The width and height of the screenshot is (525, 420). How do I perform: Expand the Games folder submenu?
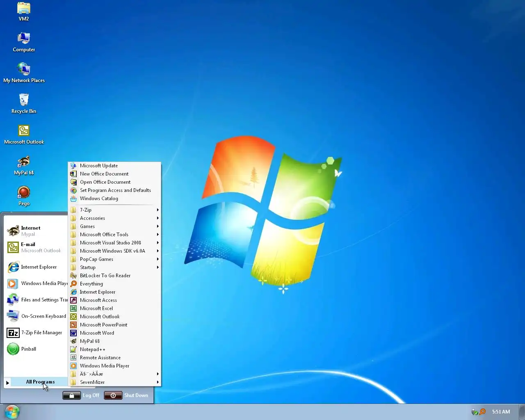[114, 226]
